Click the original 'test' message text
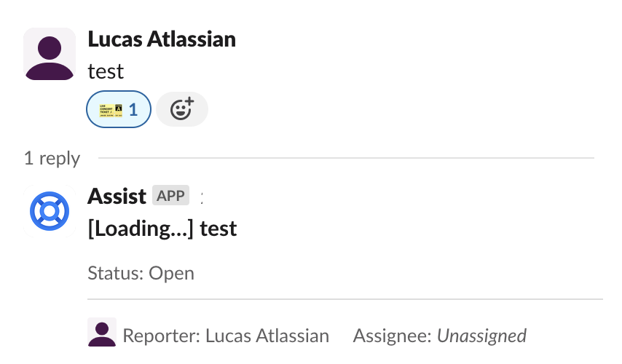Viewport: 622px width, 364px height. (x=106, y=71)
